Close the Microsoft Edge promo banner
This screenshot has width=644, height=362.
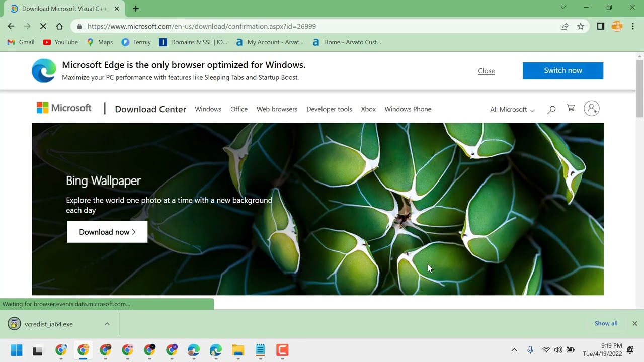(x=487, y=71)
